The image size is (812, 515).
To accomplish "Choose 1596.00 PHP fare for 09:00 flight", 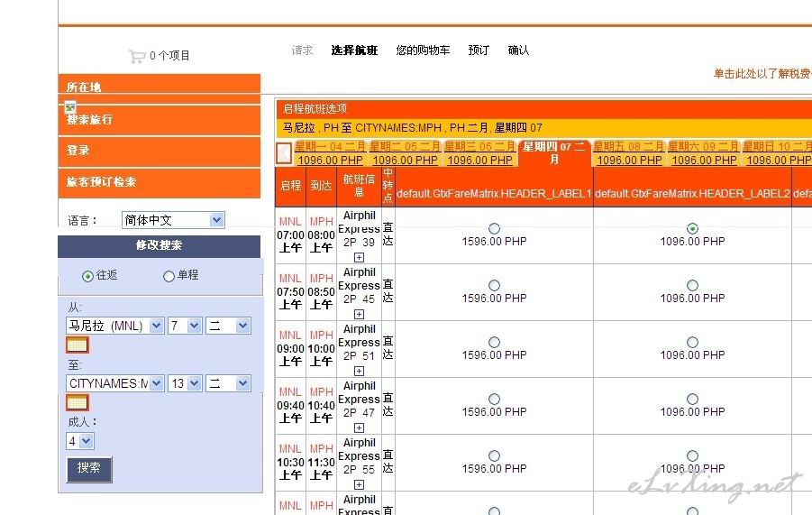I will click(494, 343).
